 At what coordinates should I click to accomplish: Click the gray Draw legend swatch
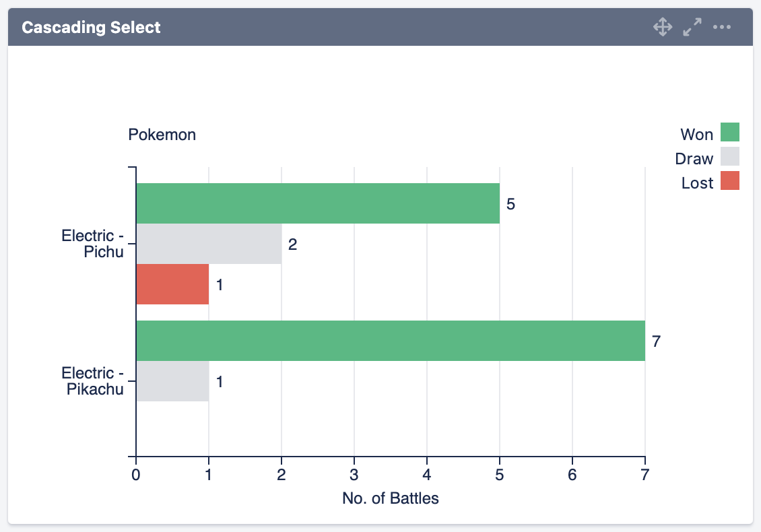(731, 158)
